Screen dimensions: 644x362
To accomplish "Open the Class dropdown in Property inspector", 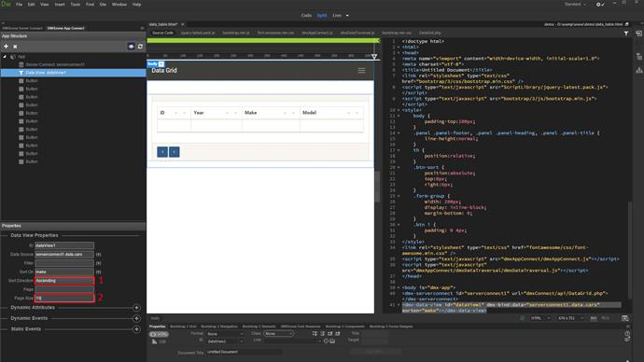I will (278, 334).
